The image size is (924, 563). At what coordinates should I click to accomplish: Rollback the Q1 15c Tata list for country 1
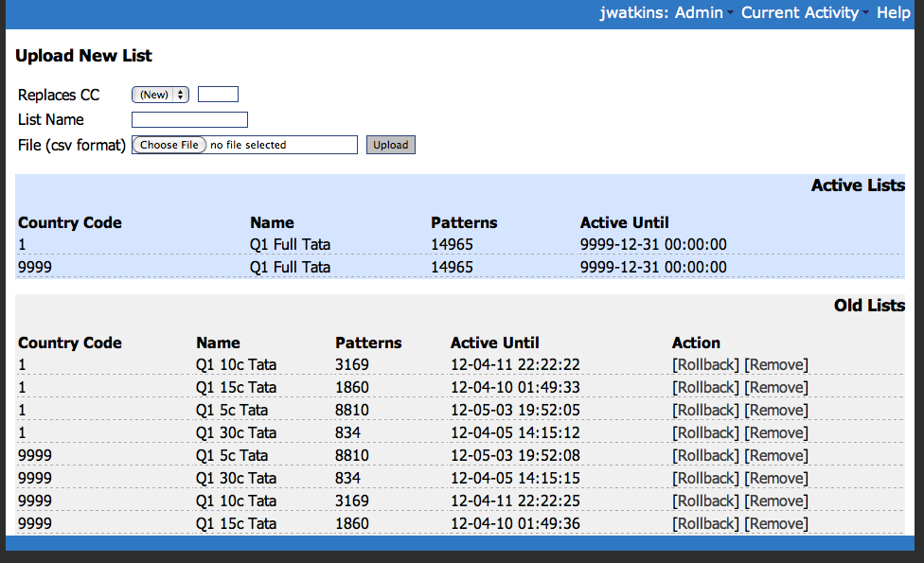coord(705,388)
